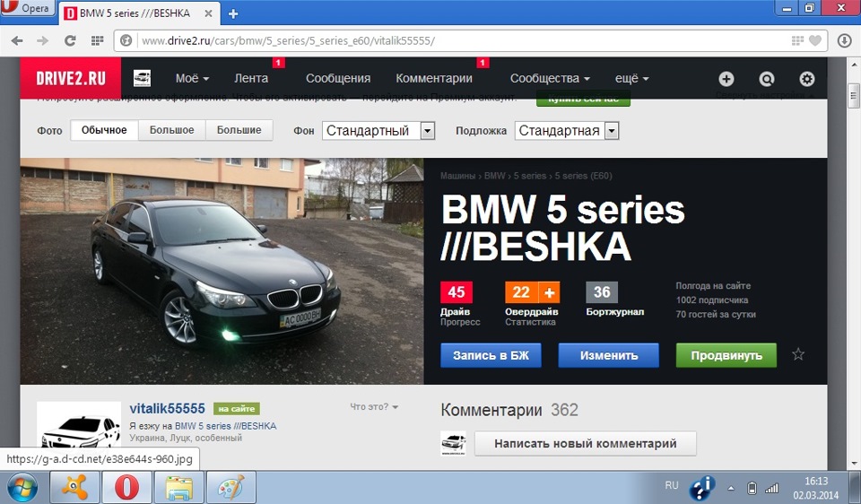Reload the page with refresh icon
The width and height of the screenshot is (861, 504).
click(70, 40)
